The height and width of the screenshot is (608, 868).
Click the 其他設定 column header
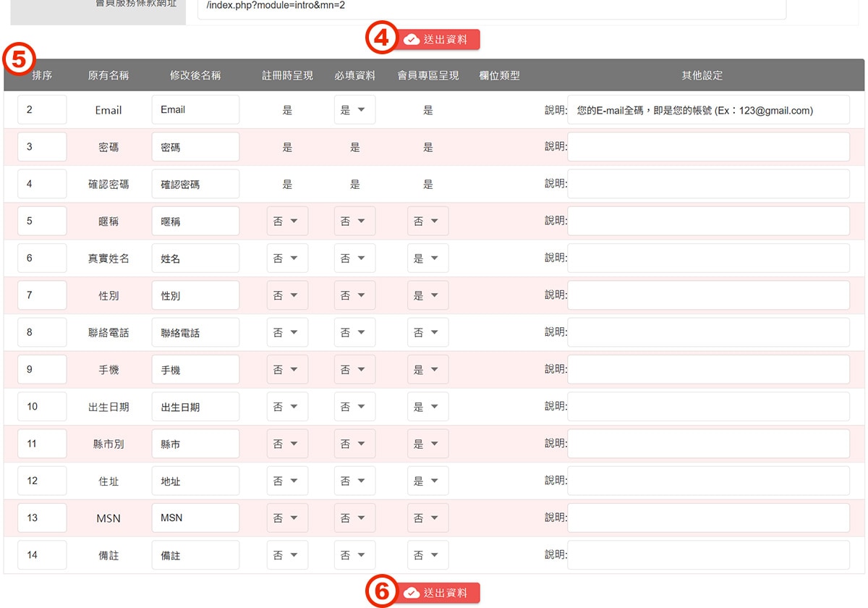(702, 75)
